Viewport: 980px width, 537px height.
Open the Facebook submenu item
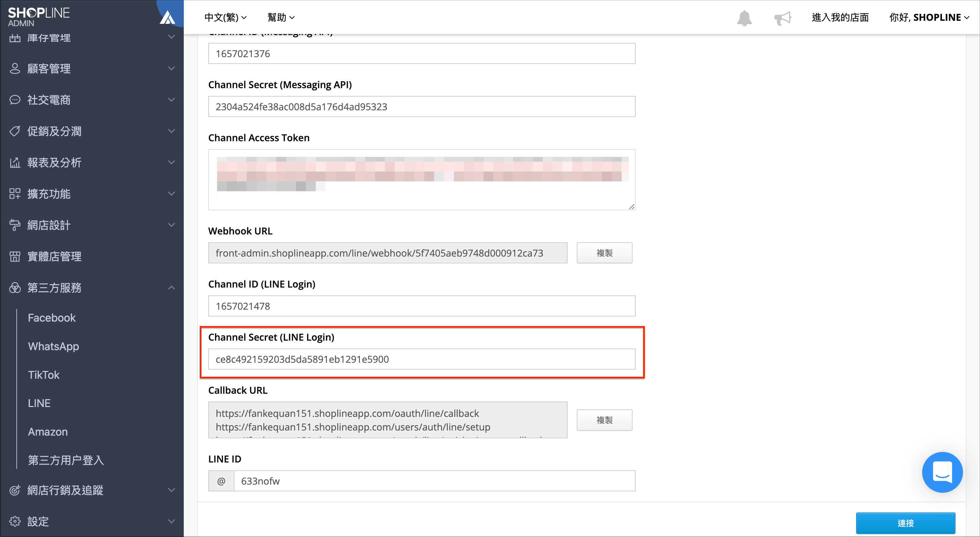(52, 318)
